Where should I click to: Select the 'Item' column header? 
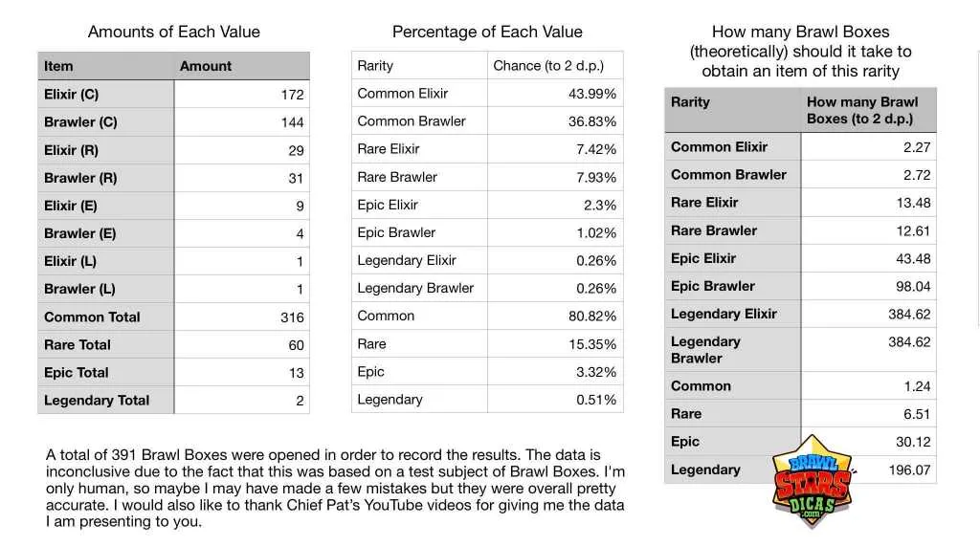click(x=58, y=66)
